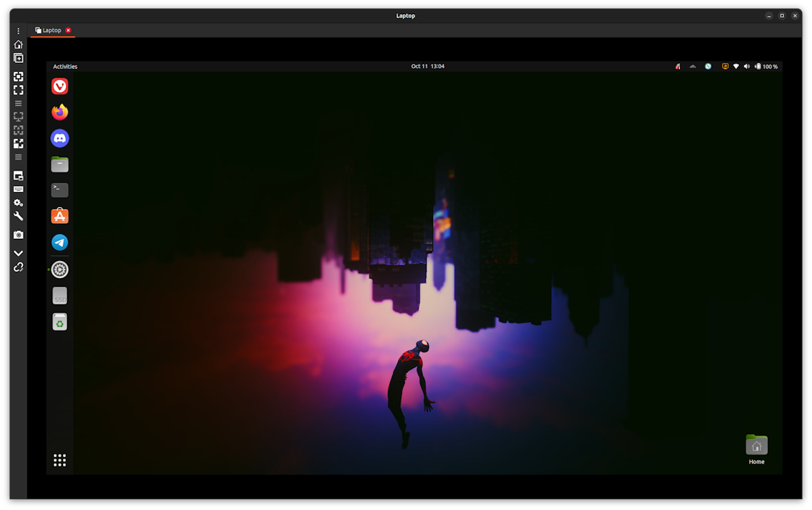Image resolution: width=812 pixels, height=510 pixels.
Task: Click the tray icon with the red badge
Action: (x=677, y=66)
